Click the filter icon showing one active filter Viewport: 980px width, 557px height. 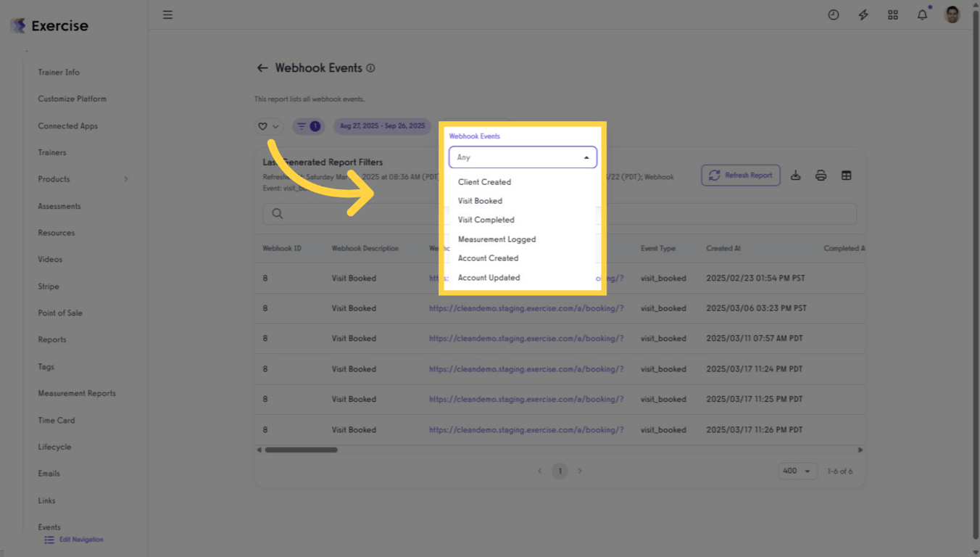coord(308,125)
